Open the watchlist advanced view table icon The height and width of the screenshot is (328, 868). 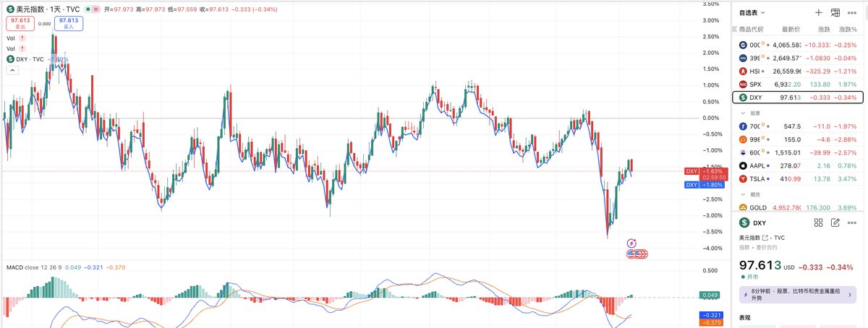tap(835, 12)
